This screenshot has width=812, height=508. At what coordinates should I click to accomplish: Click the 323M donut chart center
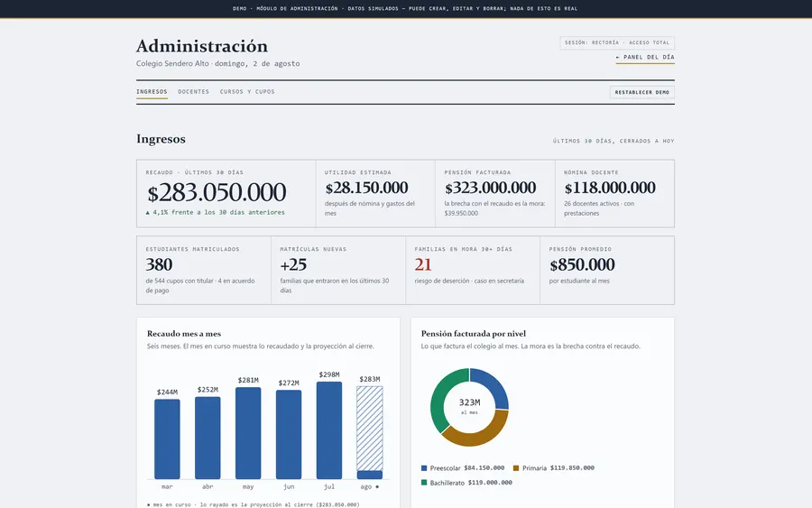tap(470, 406)
